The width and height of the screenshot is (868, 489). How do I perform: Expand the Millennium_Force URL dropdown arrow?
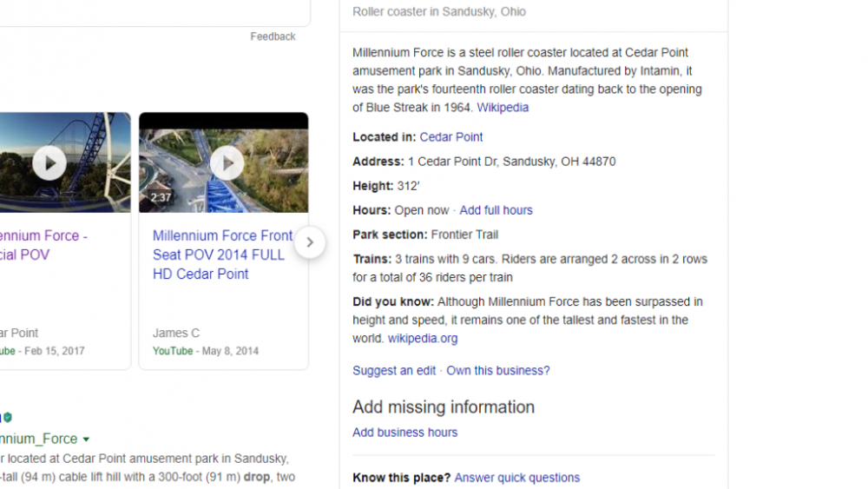[86, 439]
